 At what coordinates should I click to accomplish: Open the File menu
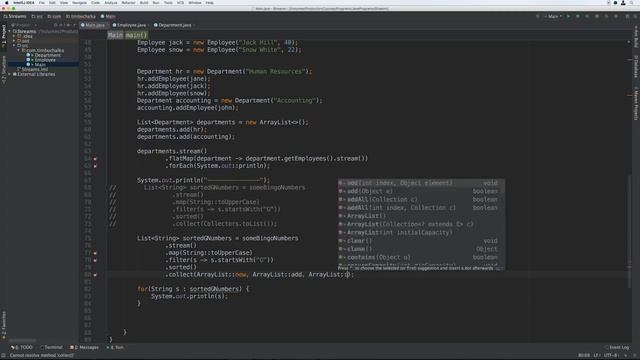[x=42, y=2]
